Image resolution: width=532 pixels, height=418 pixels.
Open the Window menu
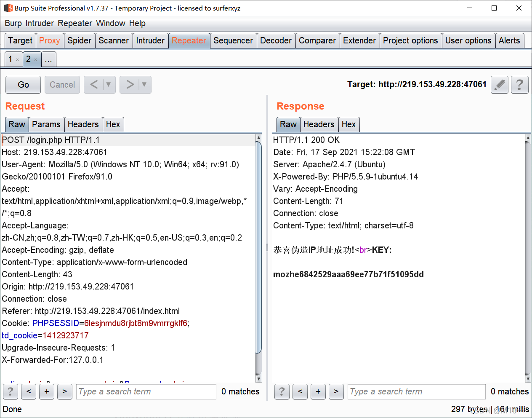[x=111, y=23]
